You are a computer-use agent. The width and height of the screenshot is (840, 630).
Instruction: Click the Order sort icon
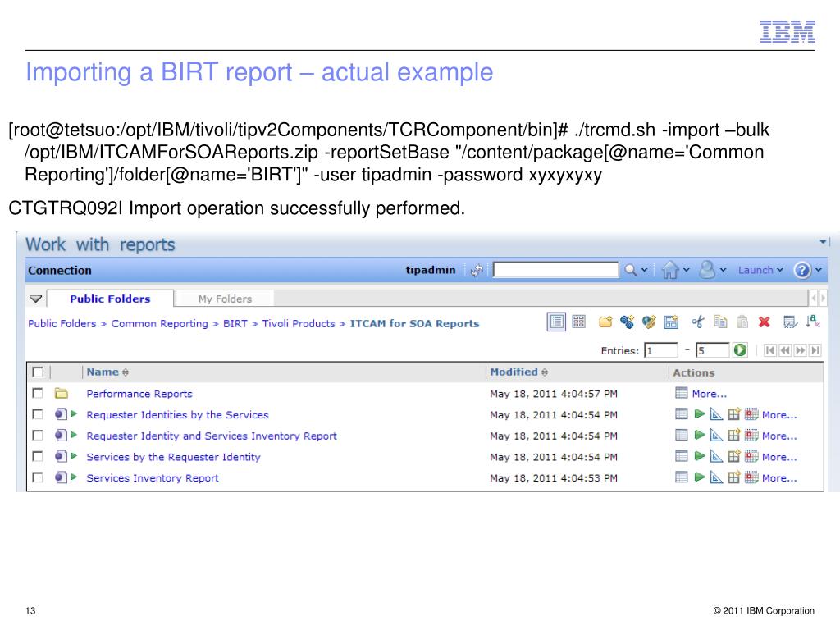(x=813, y=322)
